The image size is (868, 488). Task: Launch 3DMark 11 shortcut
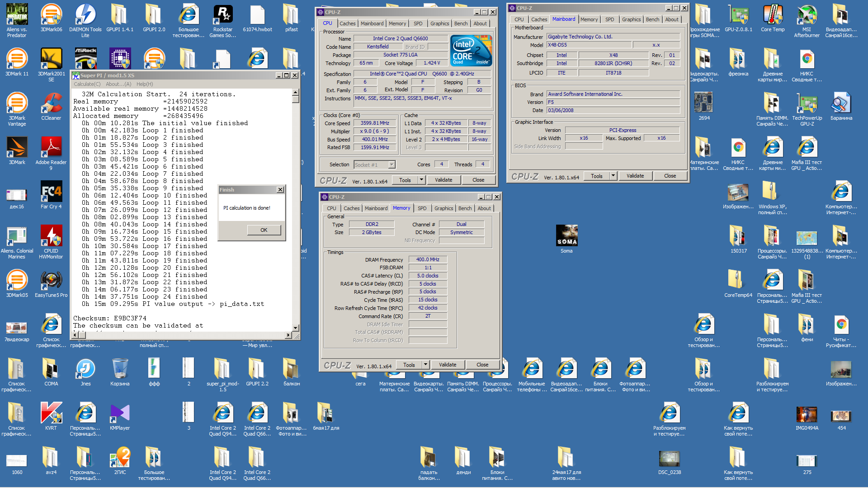click(x=17, y=60)
